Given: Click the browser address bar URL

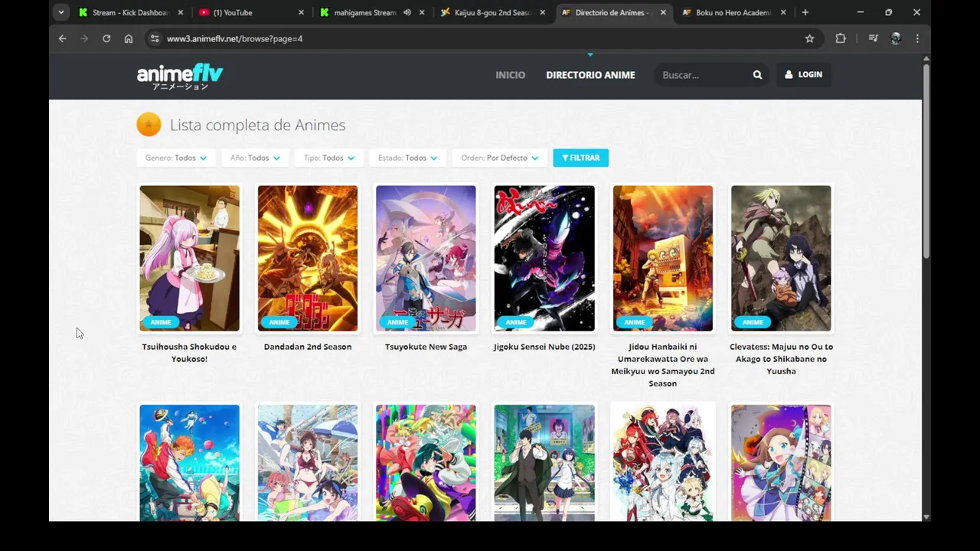Looking at the screenshot, I should click(234, 38).
